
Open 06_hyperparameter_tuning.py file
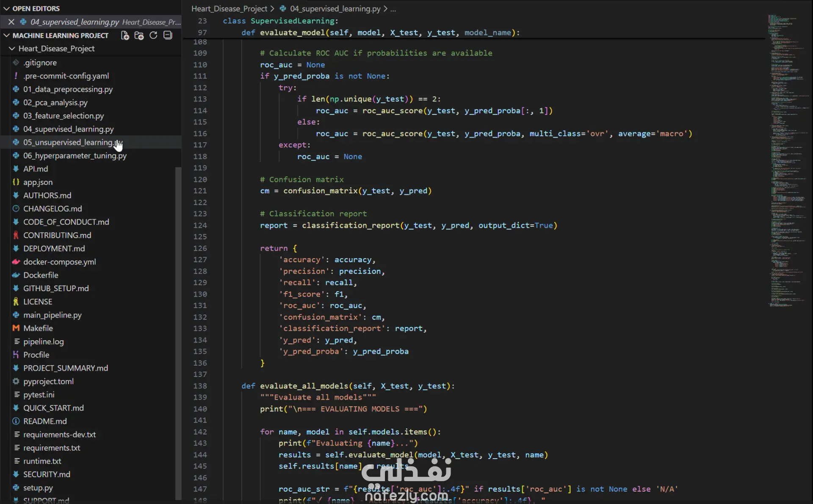(75, 156)
